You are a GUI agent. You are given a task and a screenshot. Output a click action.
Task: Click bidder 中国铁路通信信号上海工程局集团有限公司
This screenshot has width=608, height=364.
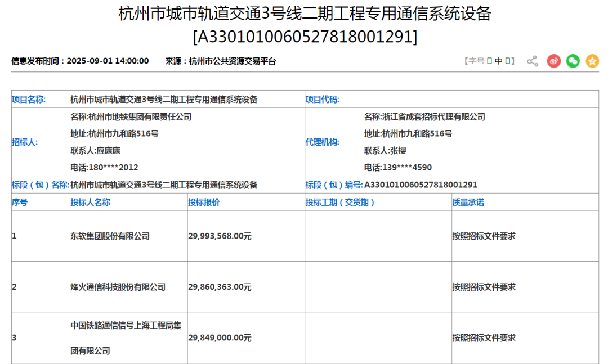tap(126, 338)
